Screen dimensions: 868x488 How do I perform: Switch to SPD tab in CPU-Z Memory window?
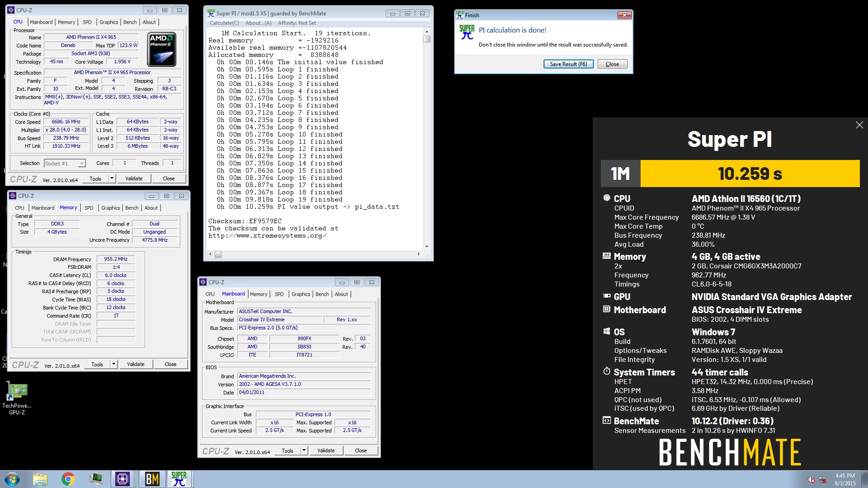point(89,208)
